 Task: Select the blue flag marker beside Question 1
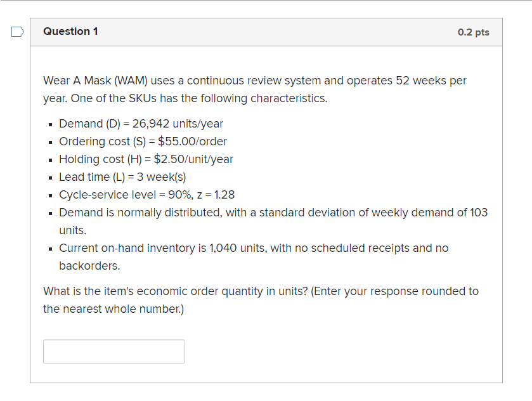pyautogui.click(x=16, y=32)
